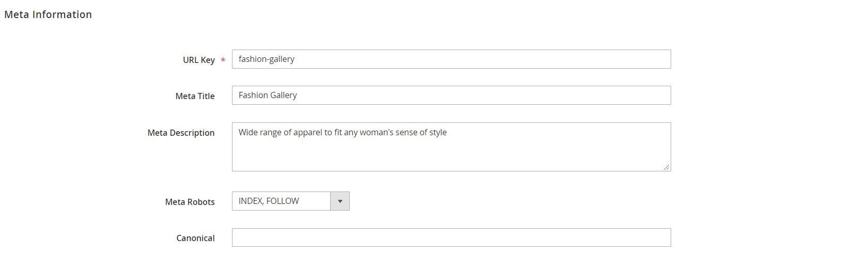Click the 'Fashion Gallery' text in Meta Title

268,95
